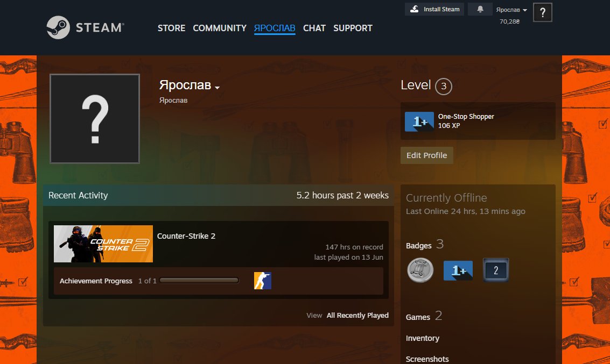Open the badge showing number 2
610x364 pixels.
496,270
